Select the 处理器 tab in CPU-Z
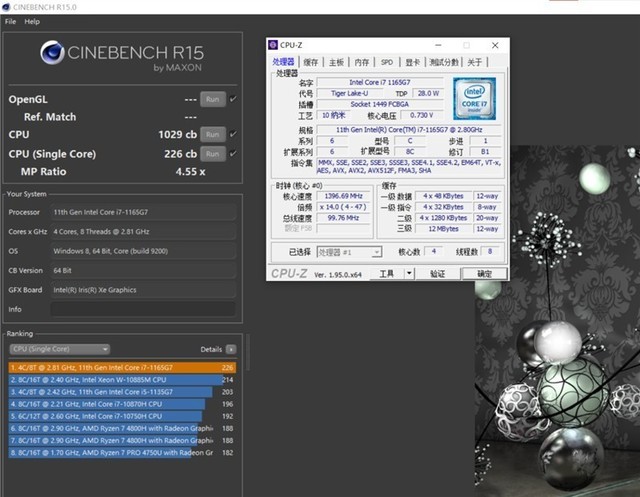This screenshot has height=497, width=640. click(x=283, y=62)
